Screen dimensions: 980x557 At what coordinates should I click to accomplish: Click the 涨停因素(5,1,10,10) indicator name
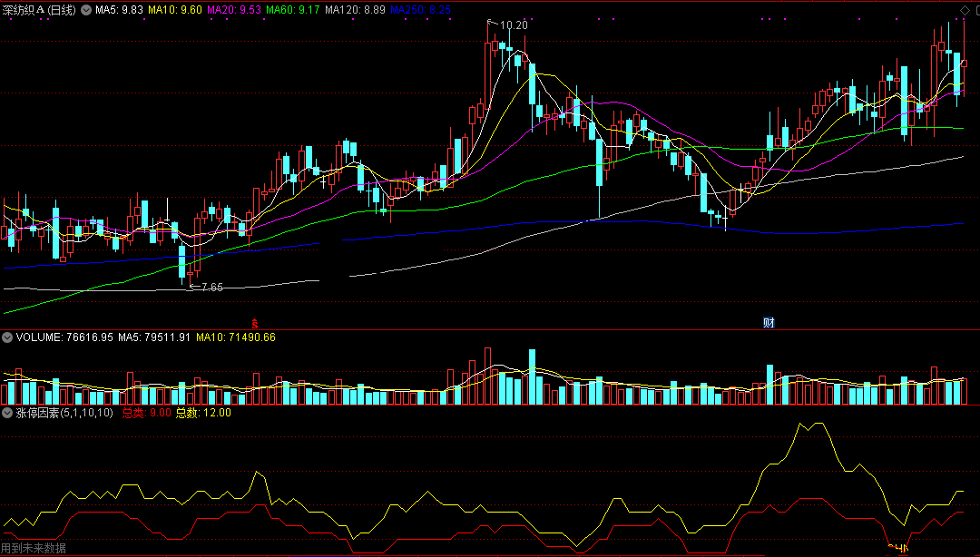coord(64,413)
